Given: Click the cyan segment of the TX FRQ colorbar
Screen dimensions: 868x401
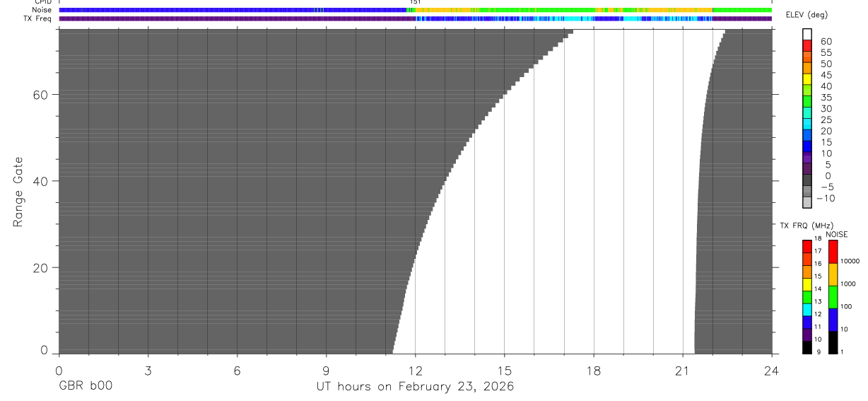Looking at the screenshot, I should [x=807, y=310].
